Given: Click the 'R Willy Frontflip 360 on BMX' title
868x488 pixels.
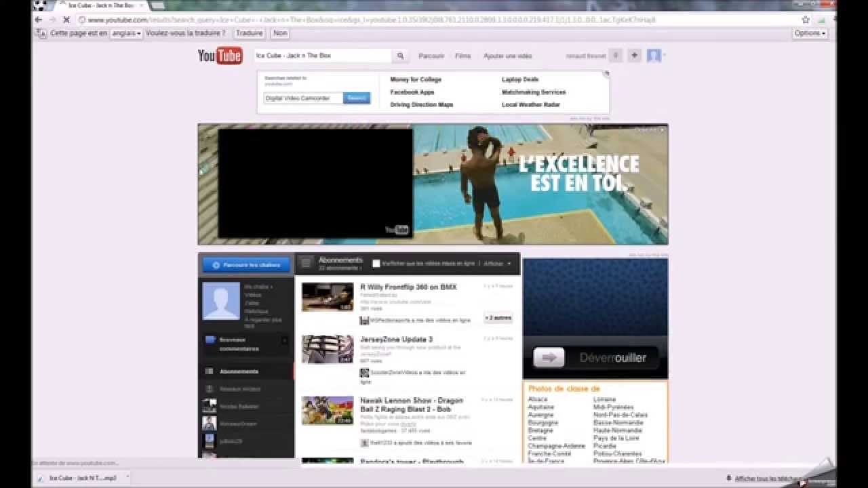Looking at the screenshot, I should (x=408, y=287).
